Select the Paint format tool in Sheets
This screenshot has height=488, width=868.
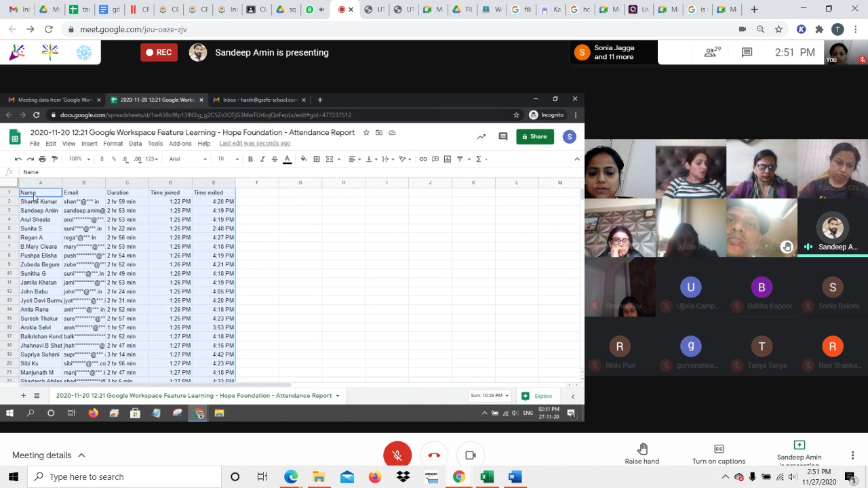(x=54, y=159)
